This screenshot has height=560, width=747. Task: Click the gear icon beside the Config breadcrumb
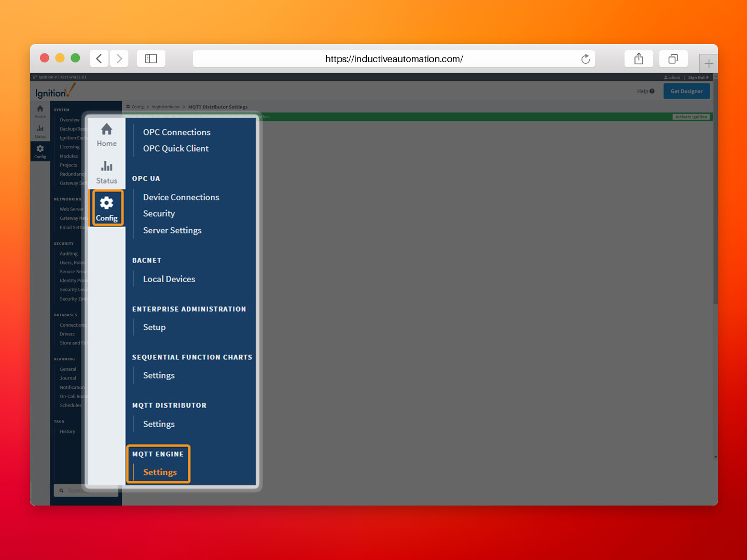(x=128, y=106)
